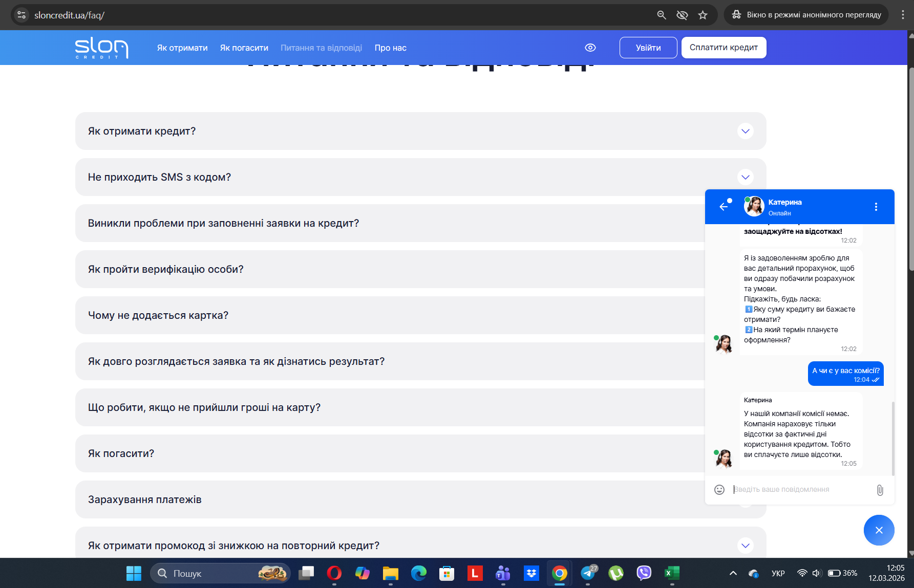Viewport: 914px width, 588px height.
Task: Open Dropbox from the taskbar
Action: coord(532,573)
